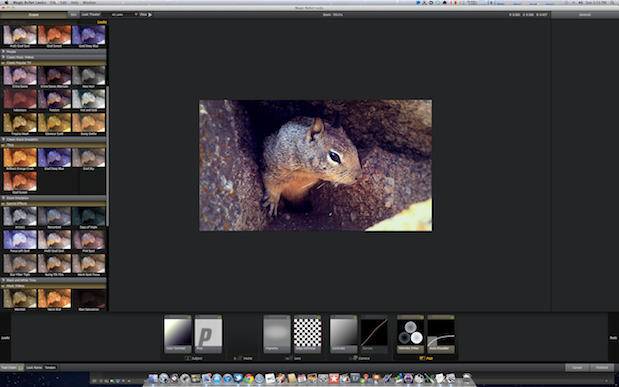
Task: Open Finder from the Dock
Action: 153,379
